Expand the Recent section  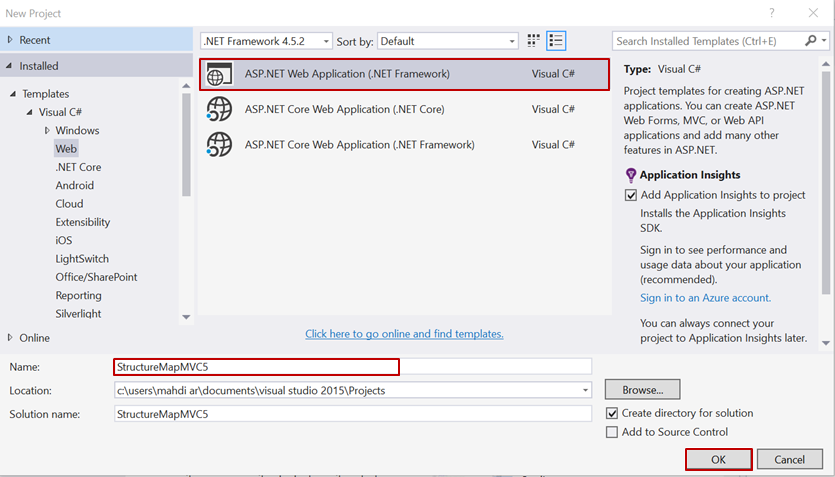point(10,40)
